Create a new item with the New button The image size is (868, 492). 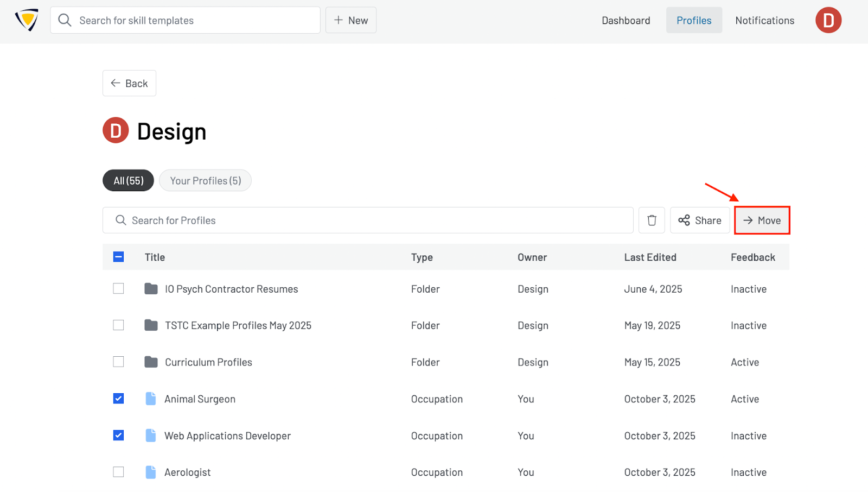point(351,21)
